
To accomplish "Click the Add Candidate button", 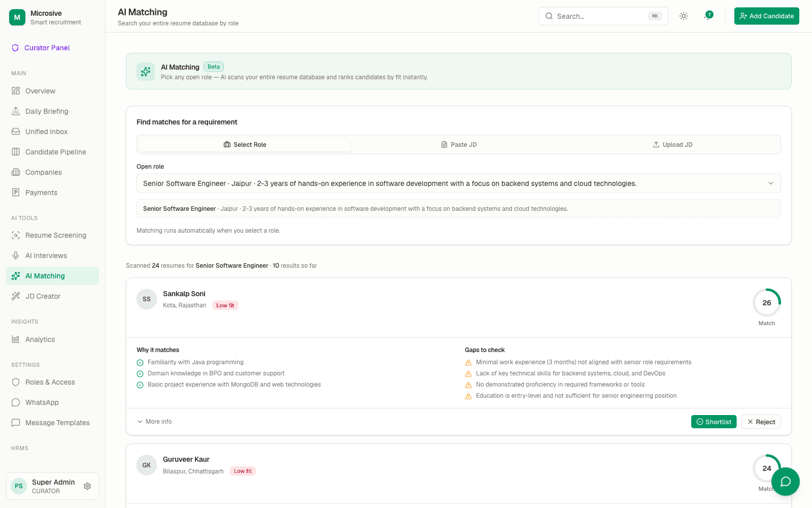I will 767,16.
